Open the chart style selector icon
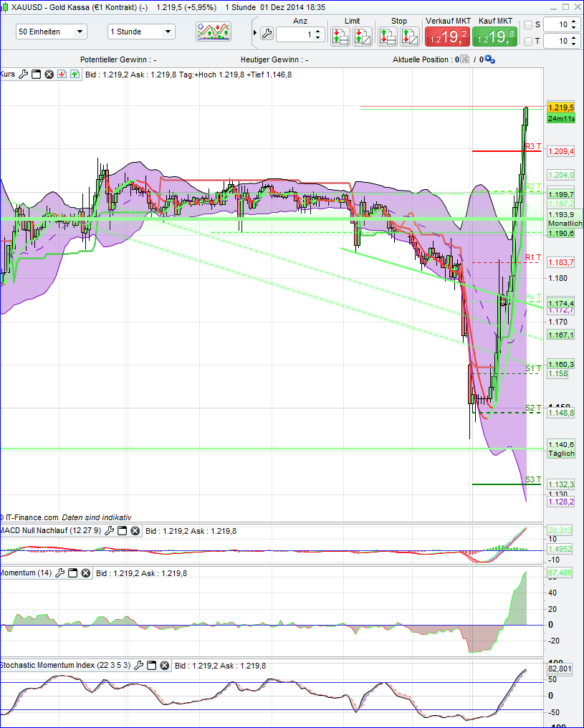This screenshot has height=728, width=584. tap(215, 31)
